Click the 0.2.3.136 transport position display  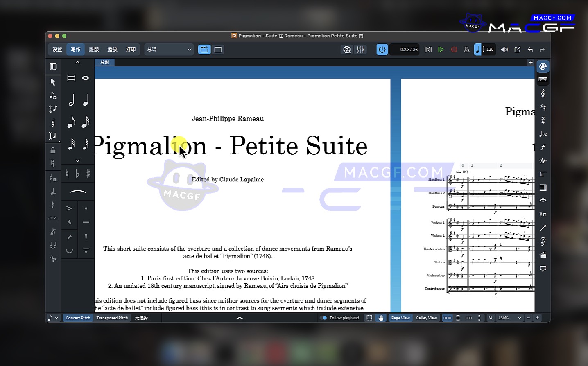point(404,50)
